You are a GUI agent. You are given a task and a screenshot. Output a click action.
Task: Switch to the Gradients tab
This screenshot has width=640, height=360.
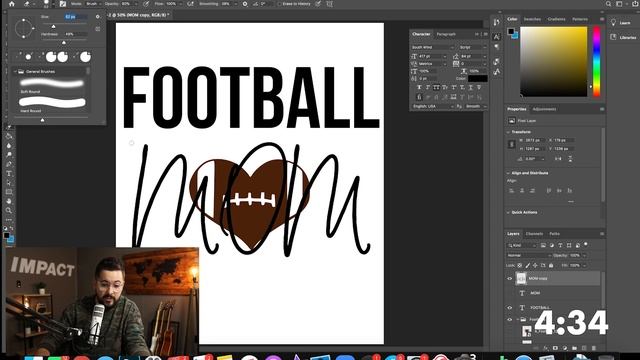coord(557,19)
